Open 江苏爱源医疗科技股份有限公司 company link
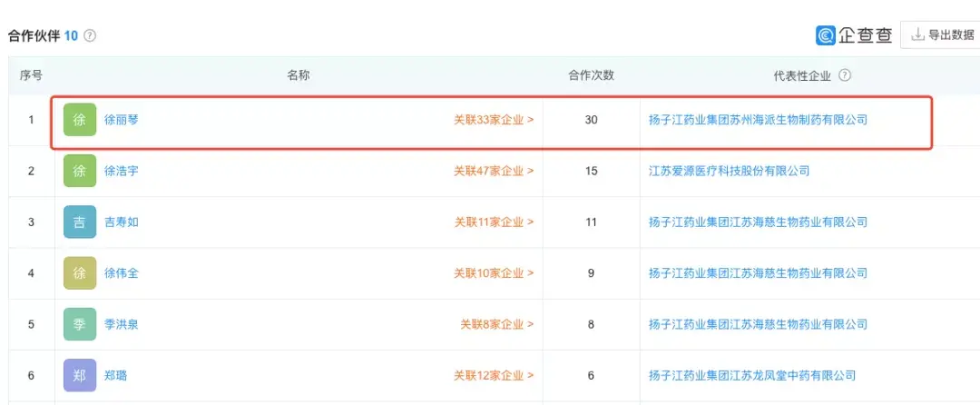Image resolution: width=980 pixels, height=405 pixels. (x=729, y=171)
